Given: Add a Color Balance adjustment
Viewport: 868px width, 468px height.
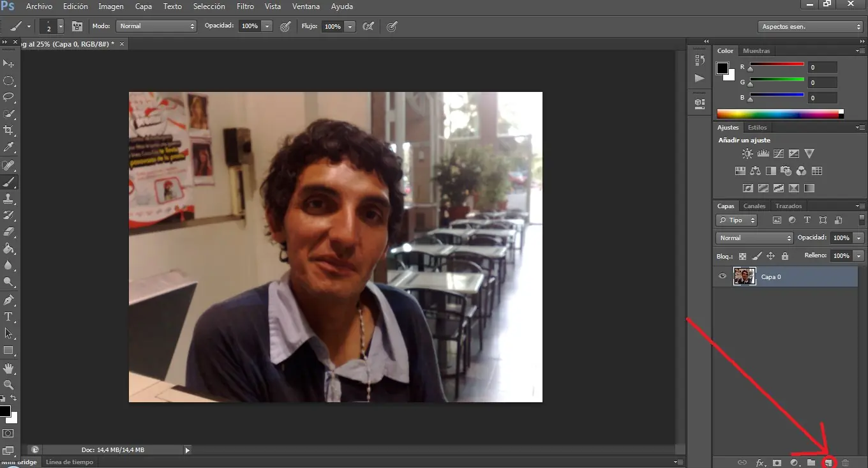Looking at the screenshot, I should (x=756, y=170).
